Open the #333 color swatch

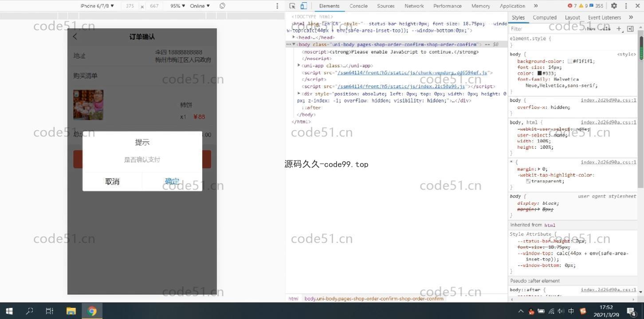pos(540,74)
